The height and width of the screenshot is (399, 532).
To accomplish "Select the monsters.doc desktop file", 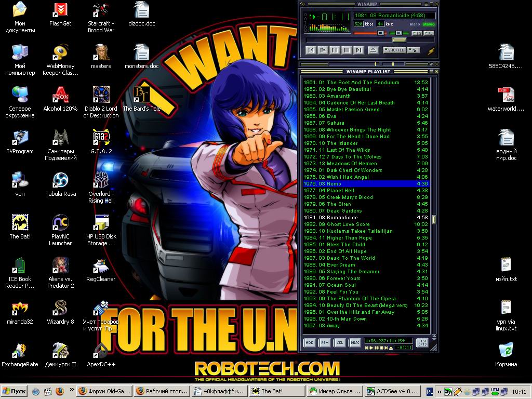I will (x=142, y=57).
